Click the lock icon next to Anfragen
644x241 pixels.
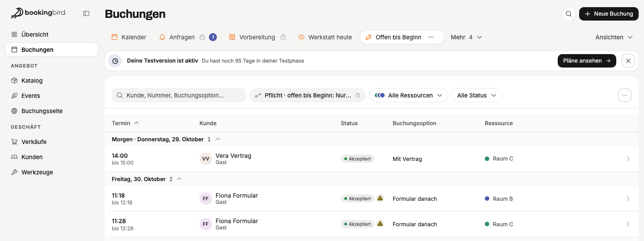[202, 37]
